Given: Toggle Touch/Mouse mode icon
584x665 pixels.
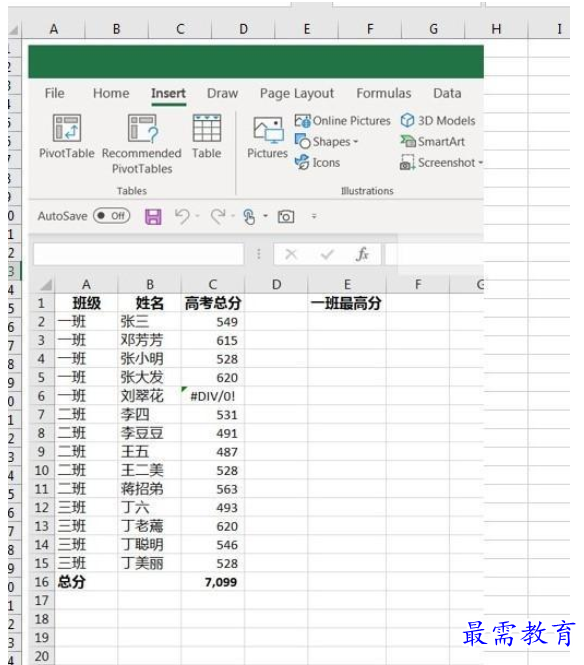Looking at the screenshot, I should pos(249,217).
